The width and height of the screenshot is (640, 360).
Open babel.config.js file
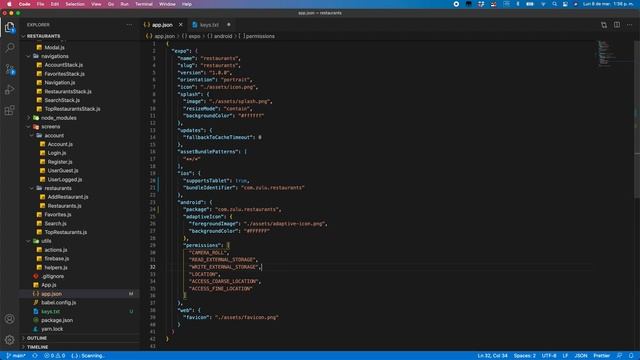pos(58,303)
